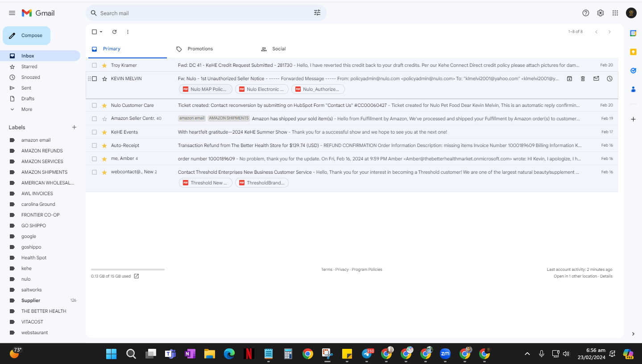
Task: Go to the newer emails page arrow
Action: pos(596,32)
